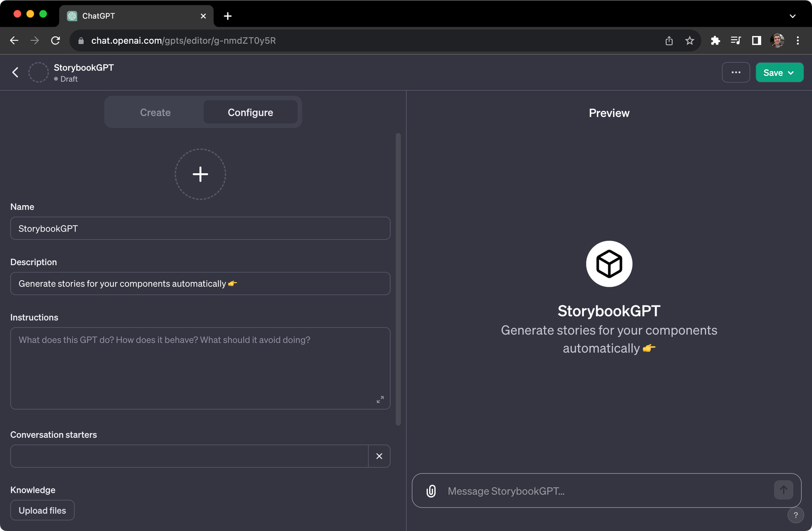Click the browser extensions puzzle icon
Image resolution: width=812 pixels, height=531 pixels.
tap(716, 41)
